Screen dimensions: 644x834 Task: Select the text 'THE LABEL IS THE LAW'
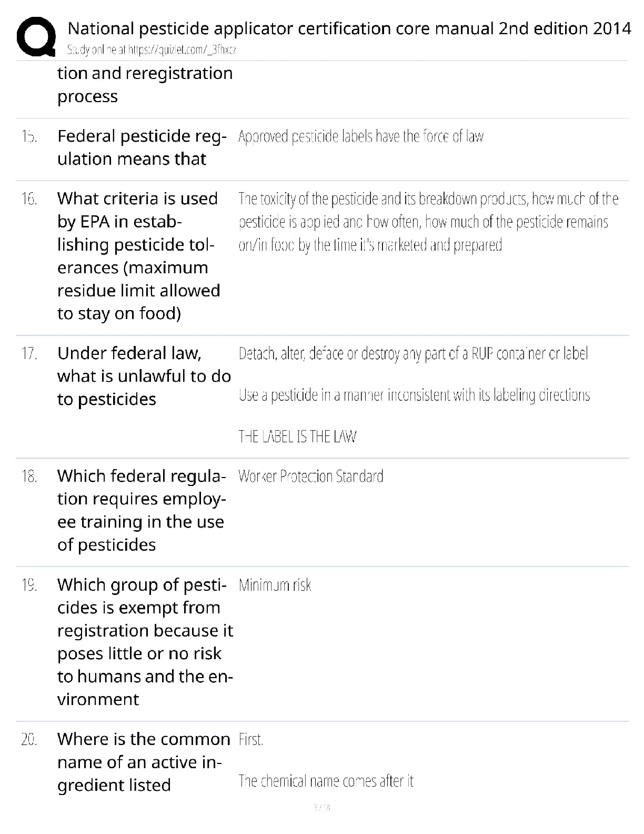pos(297,436)
